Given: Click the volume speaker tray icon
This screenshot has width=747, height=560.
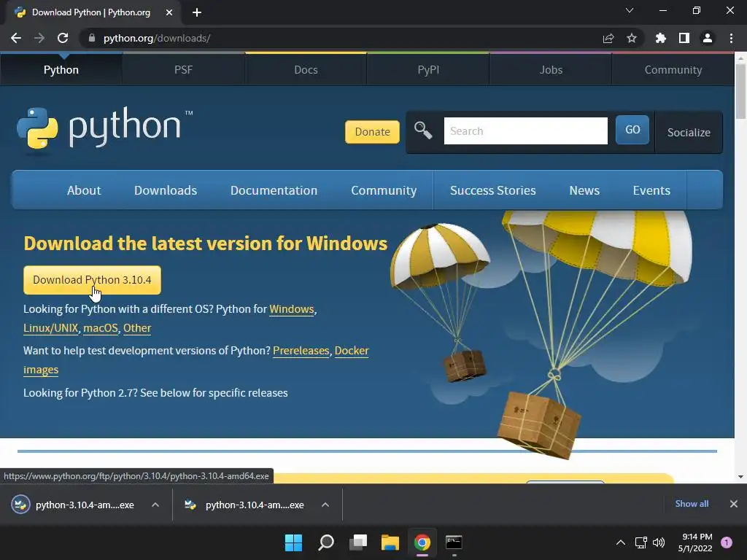Looking at the screenshot, I should 659,542.
